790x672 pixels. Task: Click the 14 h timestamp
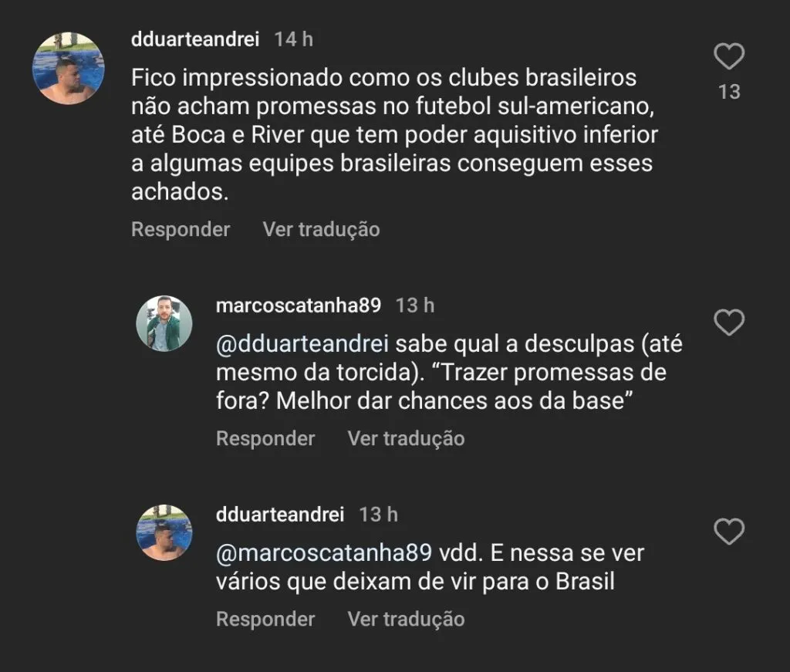(294, 39)
